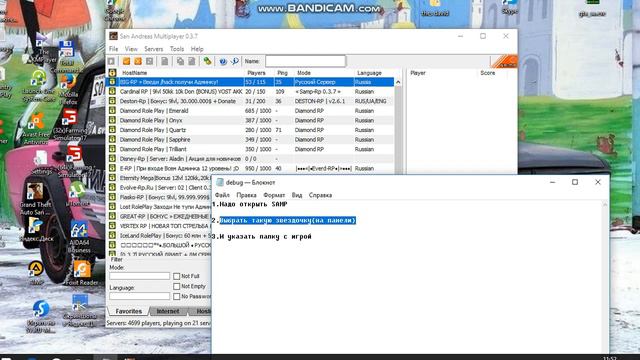Click the blue Help question-mark toolbar icon
640x360 pixels.
coord(223,61)
